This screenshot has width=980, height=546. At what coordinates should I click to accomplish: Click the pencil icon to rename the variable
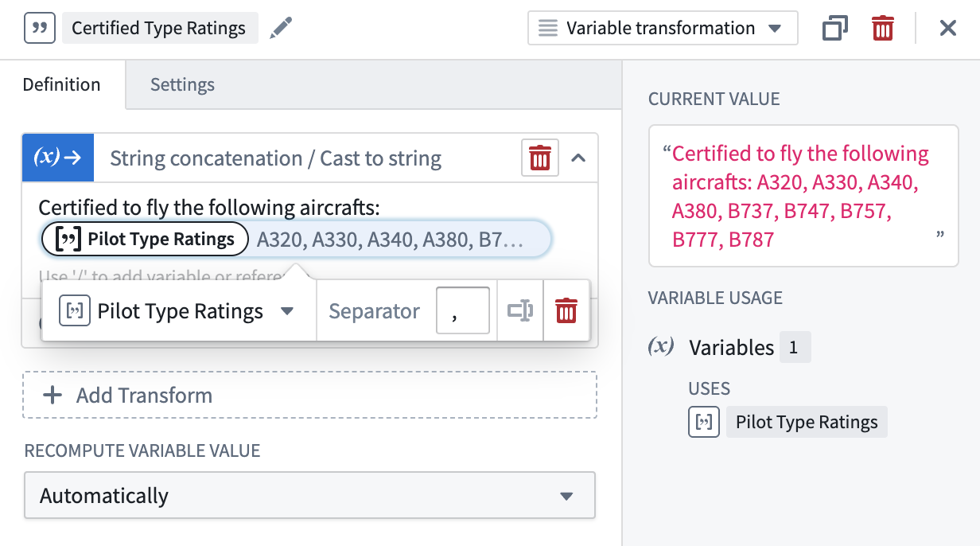pos(280,27)
